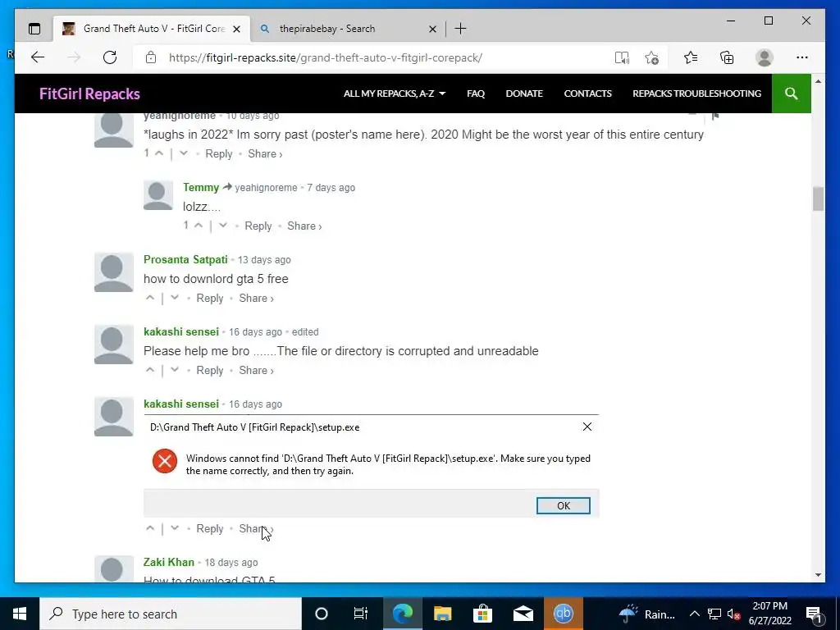Click the Windows taskbar search box

click(171, 614)
